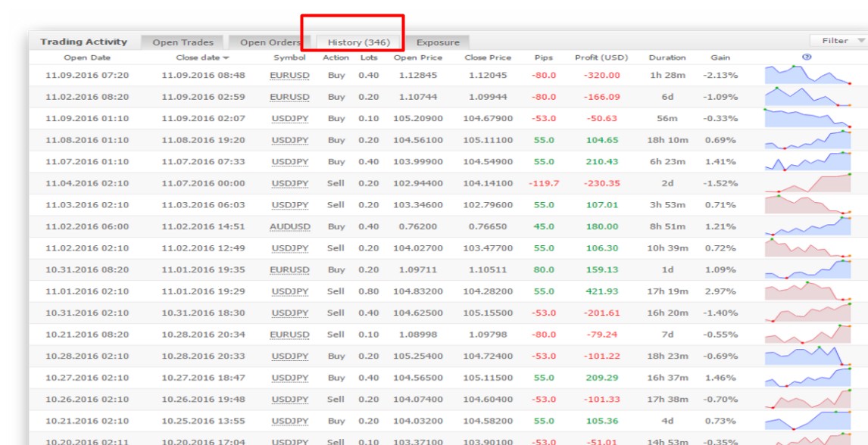Select the -166.09 profit value
This screenshot has width=868, height=445.
[x=601, y=97]
